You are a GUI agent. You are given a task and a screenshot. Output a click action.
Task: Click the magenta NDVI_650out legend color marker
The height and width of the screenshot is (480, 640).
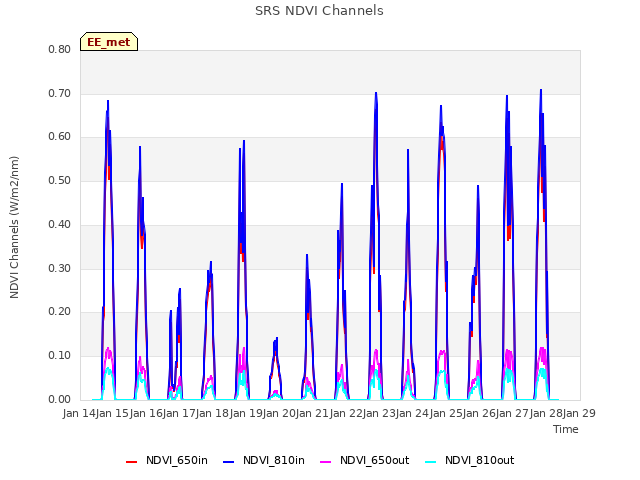tap(326, 462)
